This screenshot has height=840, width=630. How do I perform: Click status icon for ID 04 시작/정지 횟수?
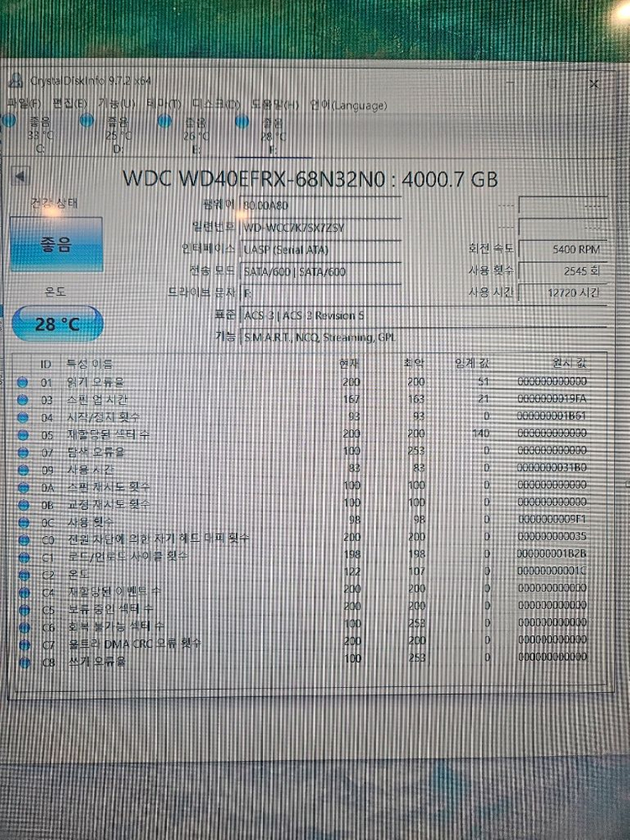[23, 417]
